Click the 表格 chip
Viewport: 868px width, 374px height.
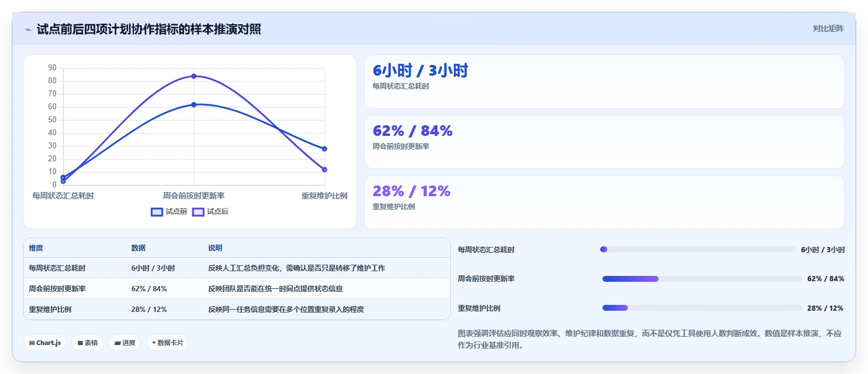click(87, 343)
